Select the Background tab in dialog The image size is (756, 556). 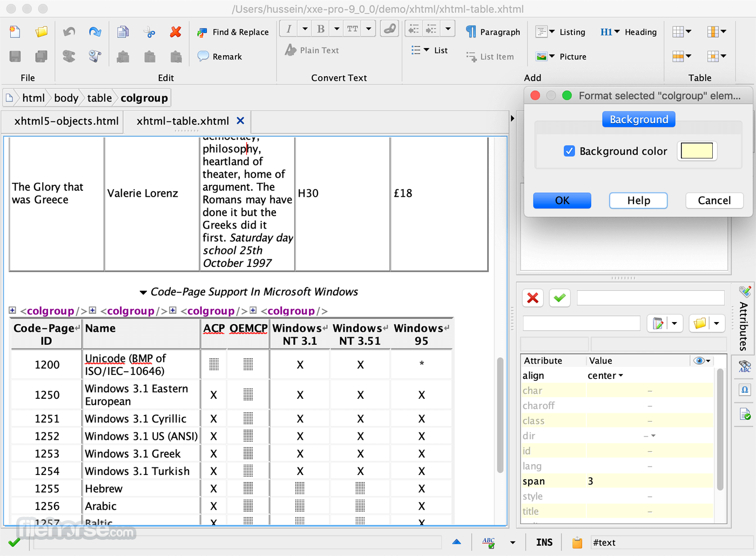pos(639,119)
